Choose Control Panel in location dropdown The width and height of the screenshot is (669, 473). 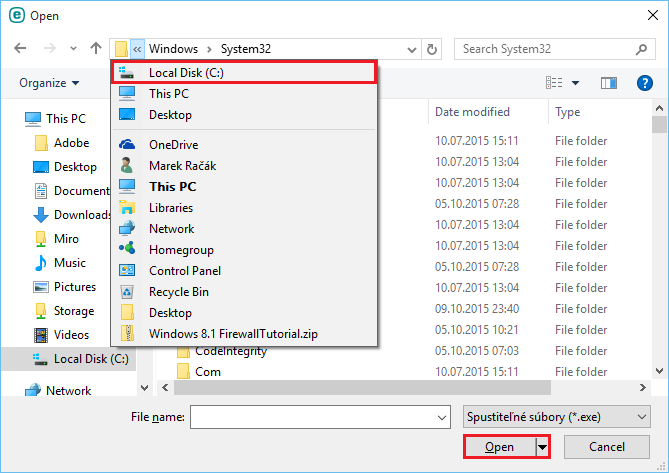click(x=184, y=271)
